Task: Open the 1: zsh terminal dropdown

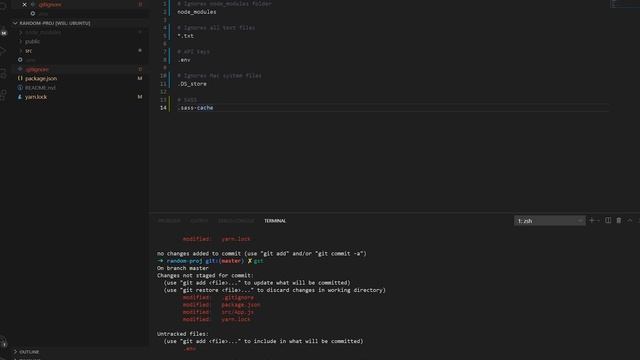Action: (549, 221)
